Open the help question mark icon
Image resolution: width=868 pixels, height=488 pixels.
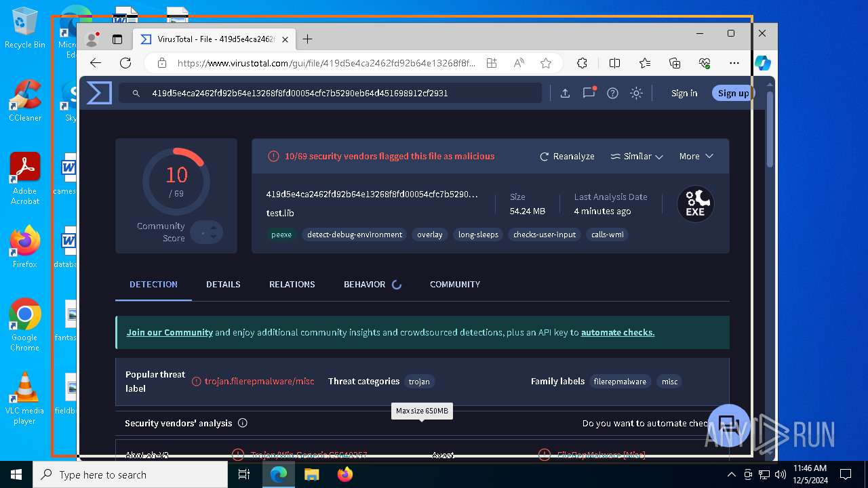[612, 94]
